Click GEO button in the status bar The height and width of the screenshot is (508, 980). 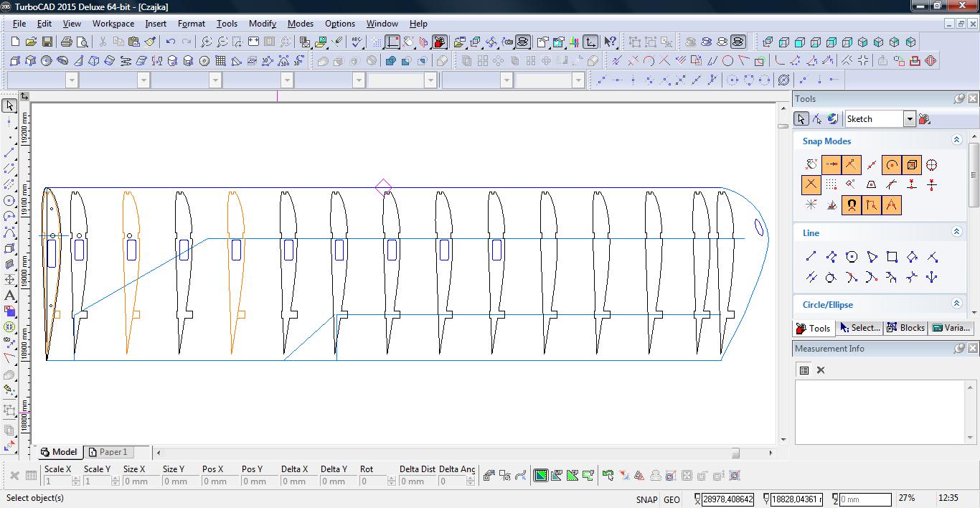672,499
